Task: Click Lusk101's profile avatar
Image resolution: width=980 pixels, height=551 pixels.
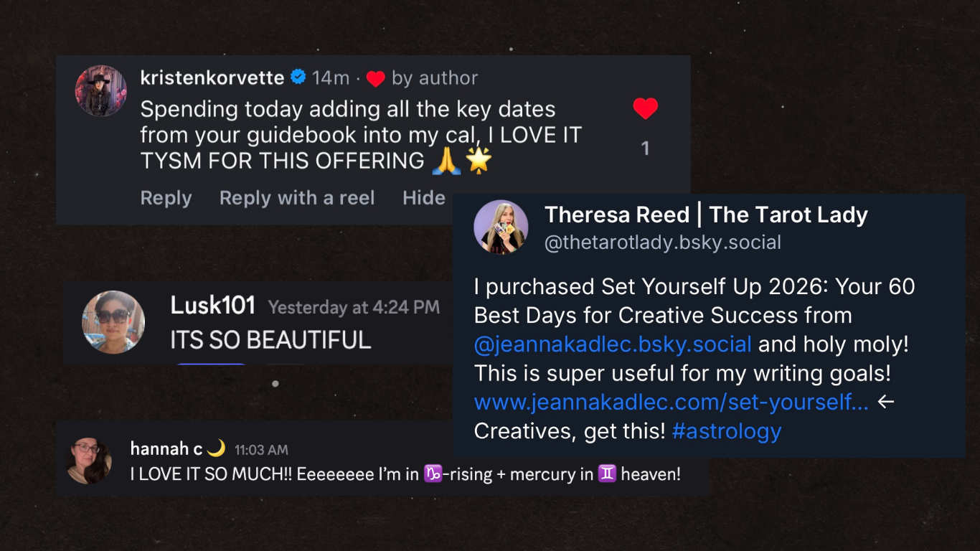Action: 113,322
